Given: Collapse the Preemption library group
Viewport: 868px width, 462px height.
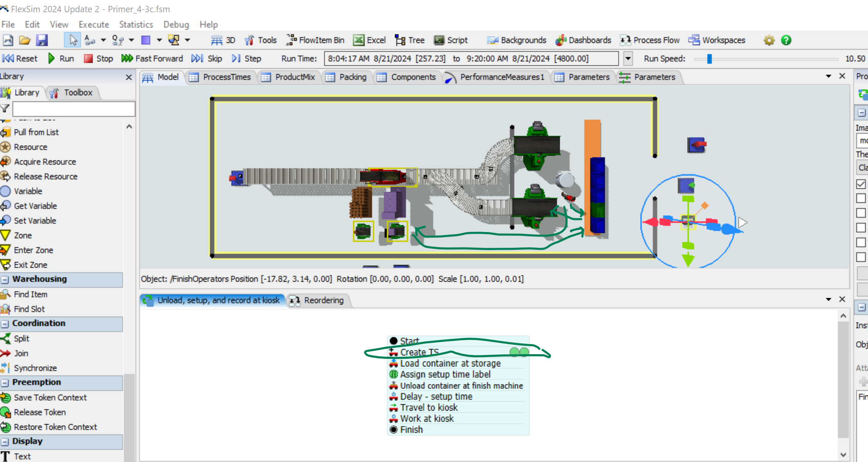Looking at the screenshot, I should click(x=5, y=382).
